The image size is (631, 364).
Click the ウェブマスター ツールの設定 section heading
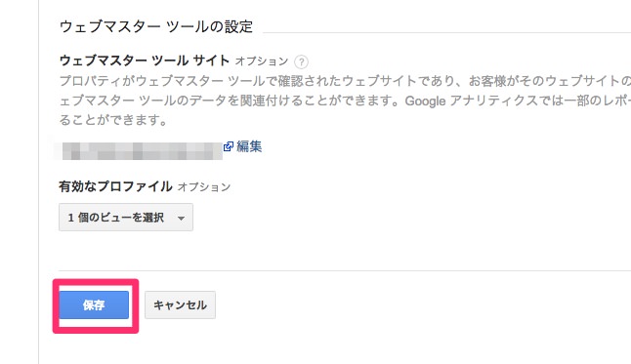pos(156,26)
